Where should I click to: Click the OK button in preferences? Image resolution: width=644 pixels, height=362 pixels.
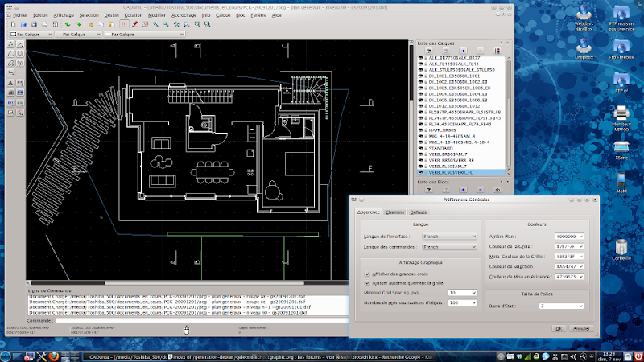coord(559,328)
